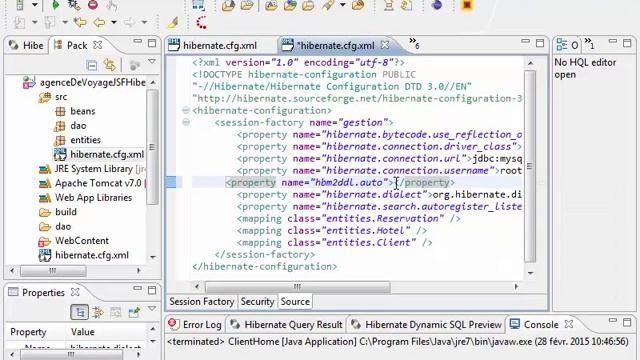Click the Last Edit Location arrow icon
The height and width of the screenshot is (360, 640).
[x=80, y=22]
